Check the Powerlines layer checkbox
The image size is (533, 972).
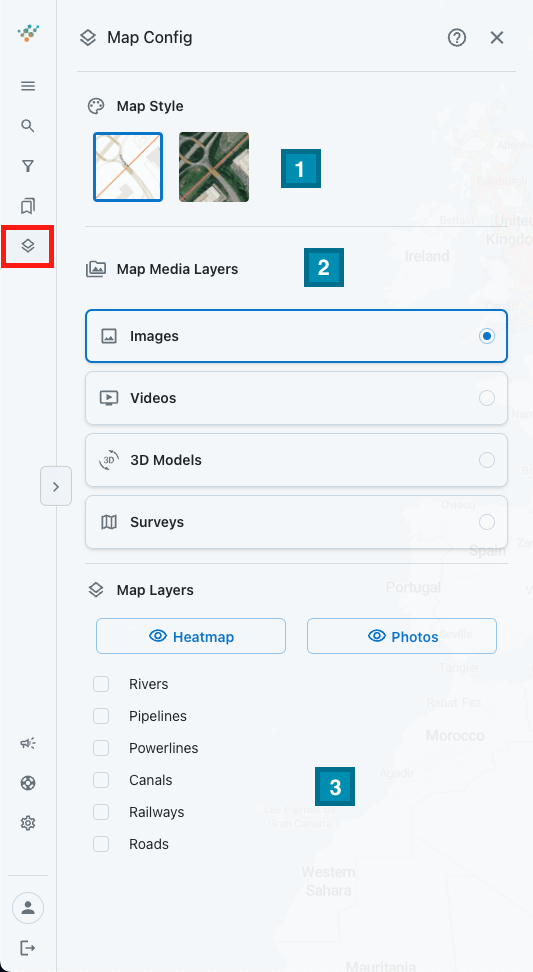pos(101,748)
